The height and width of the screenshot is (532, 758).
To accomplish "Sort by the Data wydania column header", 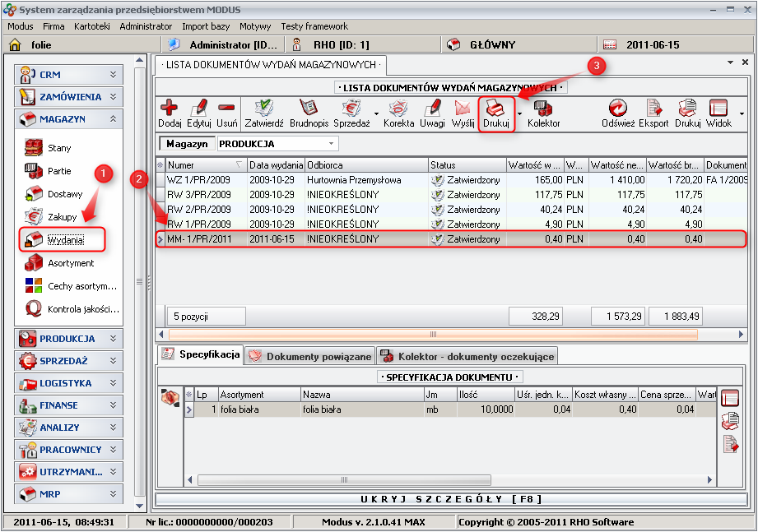I will pos(275,165).
